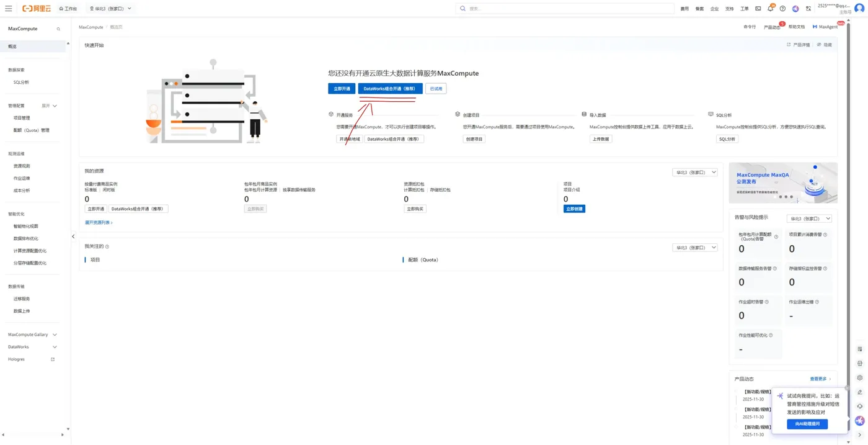Open 费用 menu in top bar
This screenshot has width=868, height=445.
[x=684, y=9]
